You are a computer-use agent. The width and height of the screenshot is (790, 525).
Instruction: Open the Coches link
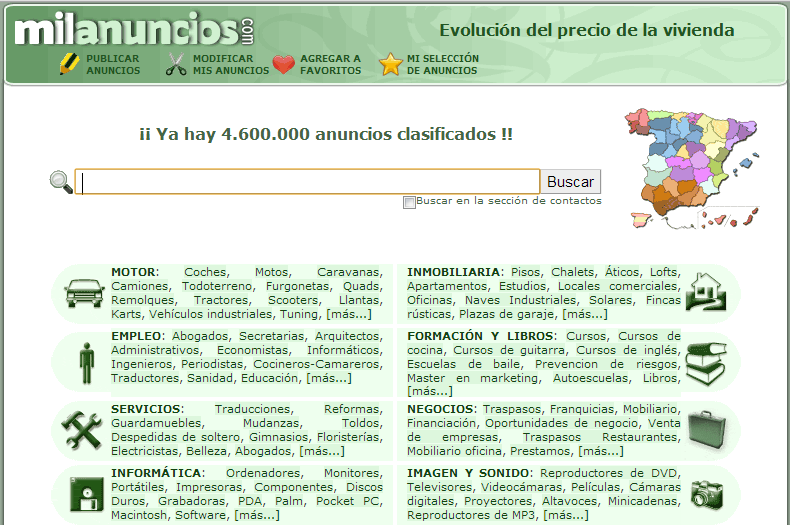coord(205,272)
